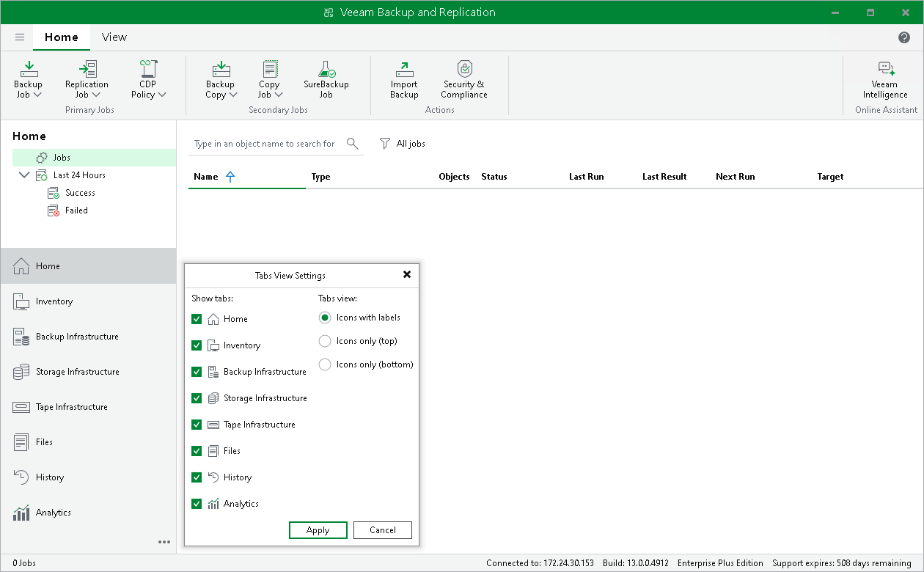This screenshot has height=572, width=924.
Task: Click the Apply button
Action: click(x=318, y=530)
